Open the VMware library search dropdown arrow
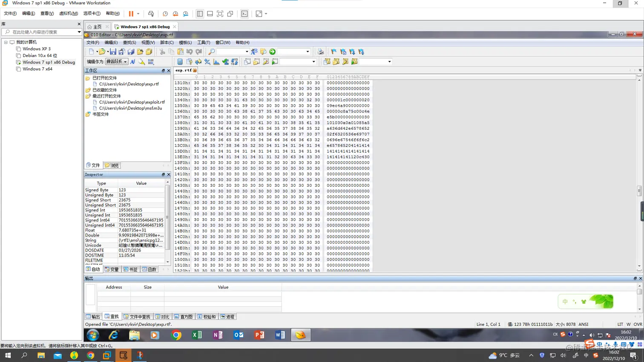Viewport: 644px width, 362px height. [79, 32]
